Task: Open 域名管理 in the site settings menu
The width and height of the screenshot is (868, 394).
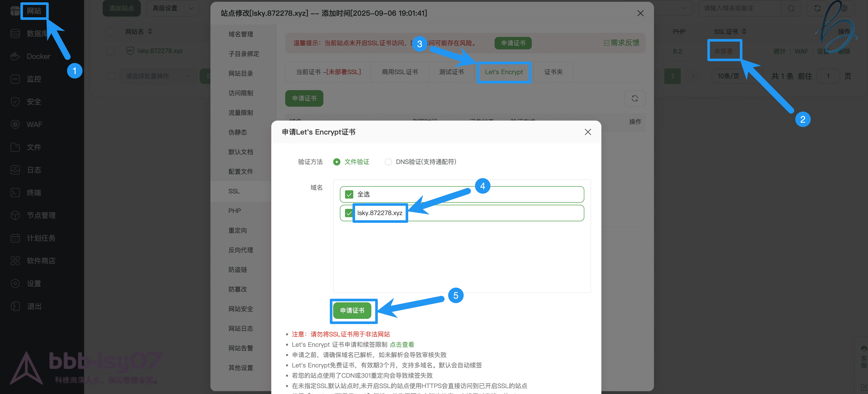Action: (240, 34)
